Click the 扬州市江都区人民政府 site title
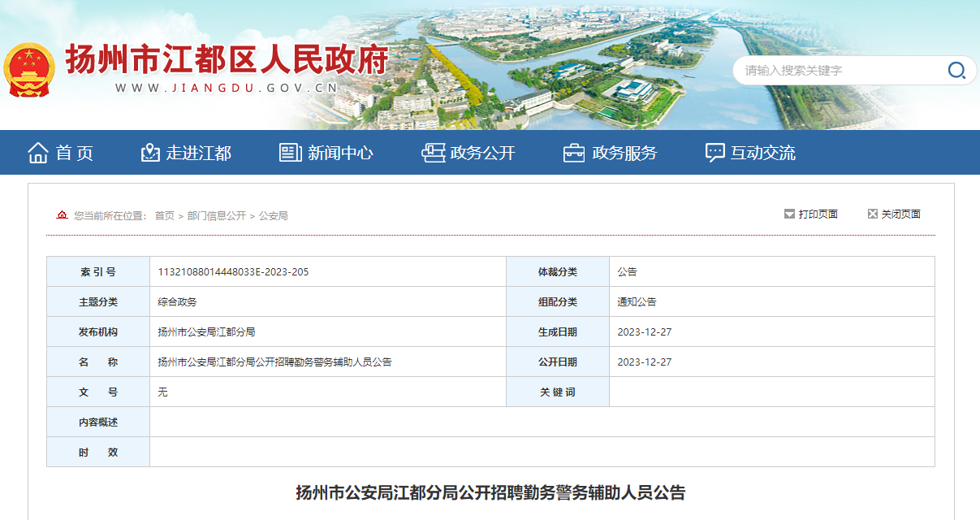Viewport: 980px width, 520px height. coord(227,59)
